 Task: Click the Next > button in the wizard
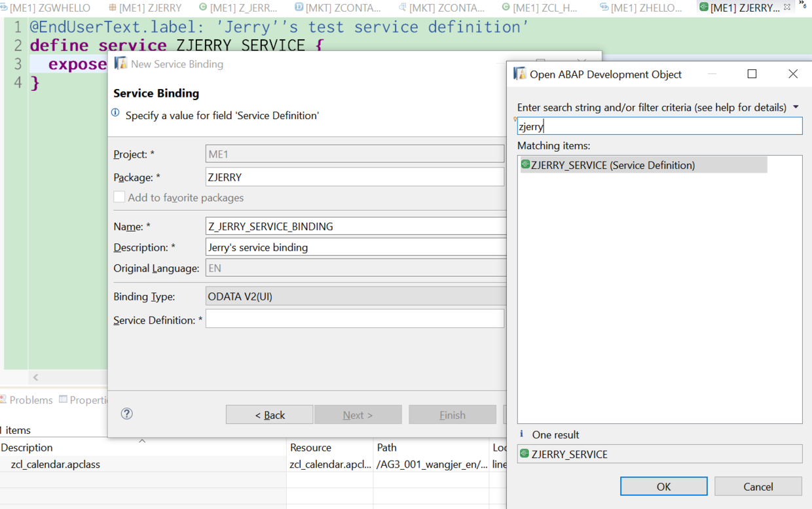point(358,415)
